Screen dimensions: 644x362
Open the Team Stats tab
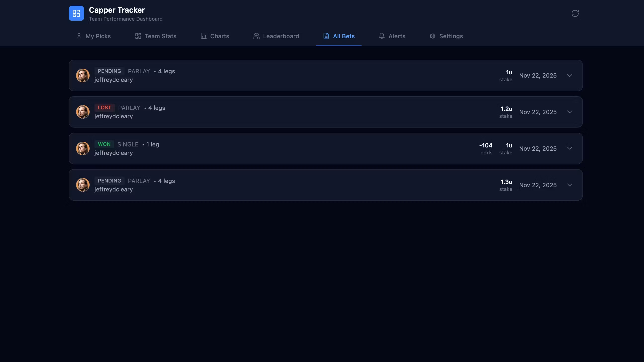tap(160, 36)
